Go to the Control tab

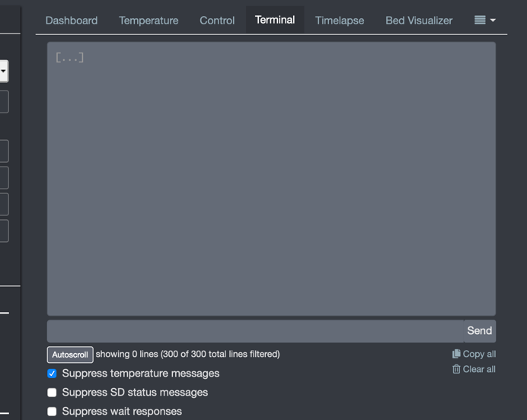217,21
